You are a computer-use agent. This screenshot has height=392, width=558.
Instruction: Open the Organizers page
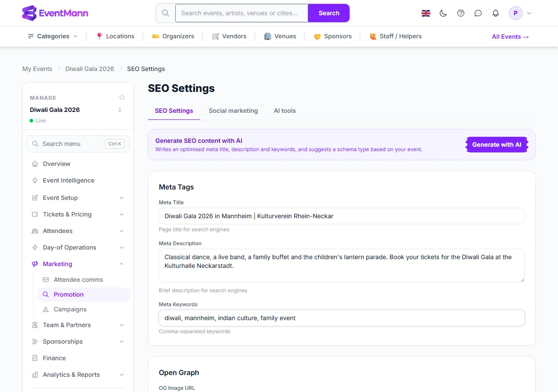(173, 36)
